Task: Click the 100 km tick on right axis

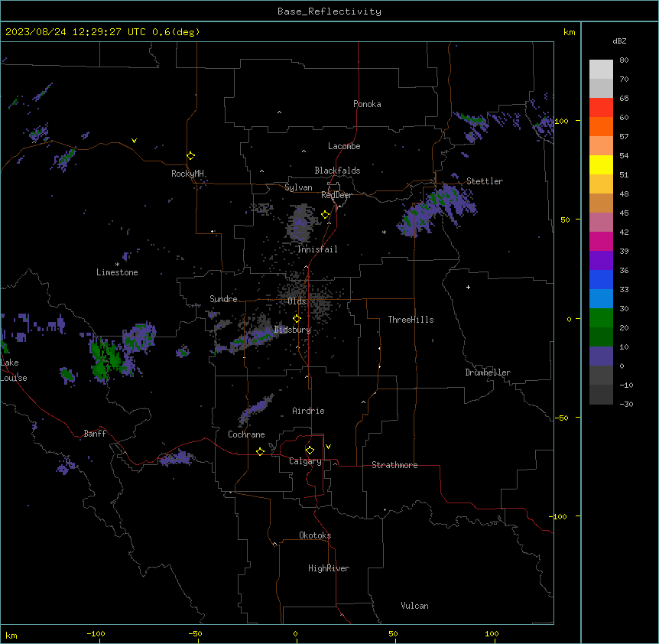Action: click(578, 121)
